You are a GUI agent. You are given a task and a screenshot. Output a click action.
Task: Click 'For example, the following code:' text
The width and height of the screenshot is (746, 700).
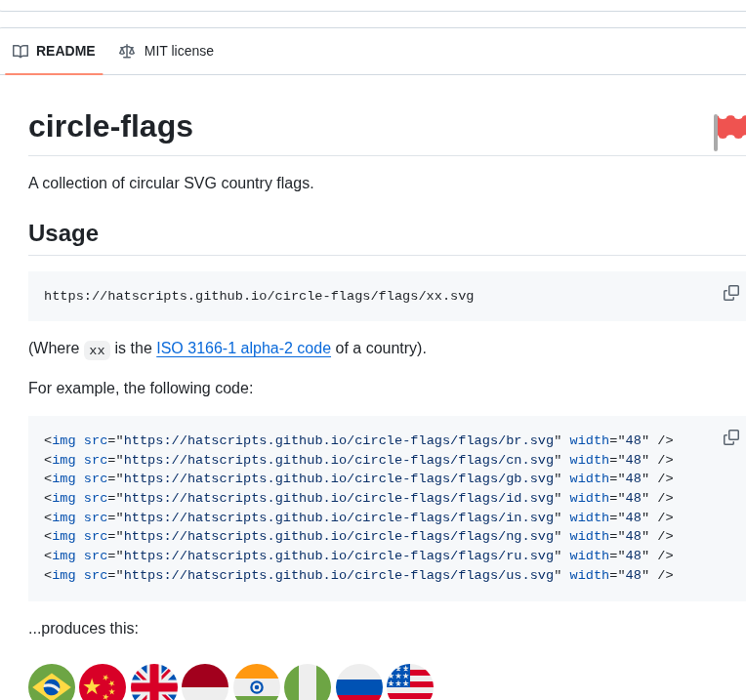click(141, 388)
